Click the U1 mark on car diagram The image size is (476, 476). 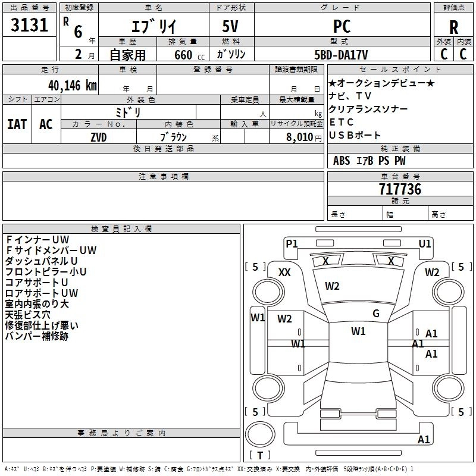coord(425,243)
